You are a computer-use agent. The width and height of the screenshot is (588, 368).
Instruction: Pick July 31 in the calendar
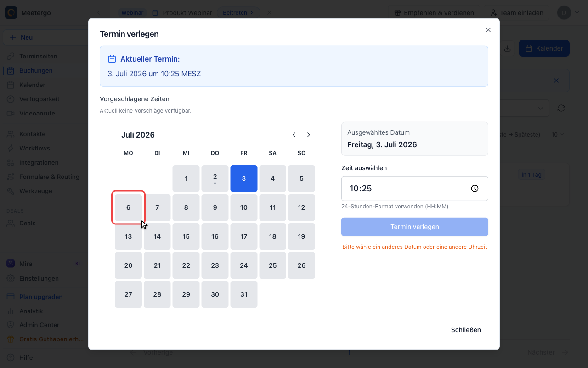[244, 294]
